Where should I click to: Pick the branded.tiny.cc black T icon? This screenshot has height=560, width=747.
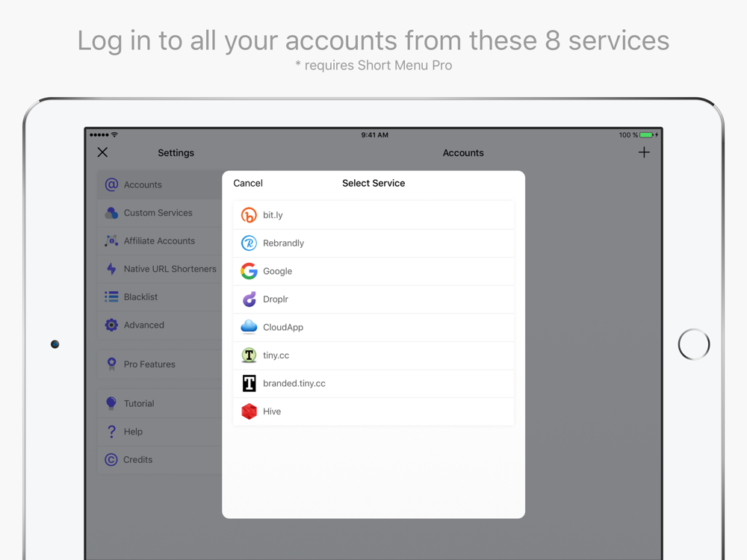point(249,383)
